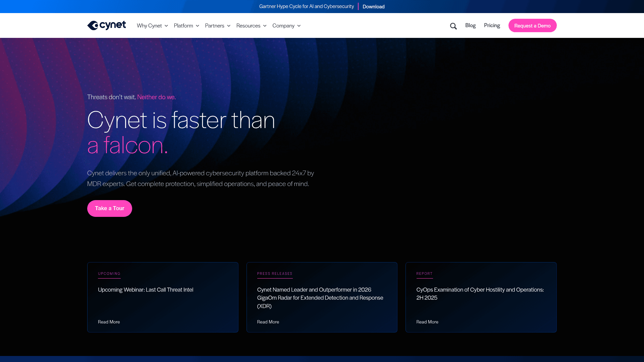The image size is (644, 362).
Task: Click the UPCOMING category label
Action: pyautogui.click(x=109, y=274)
